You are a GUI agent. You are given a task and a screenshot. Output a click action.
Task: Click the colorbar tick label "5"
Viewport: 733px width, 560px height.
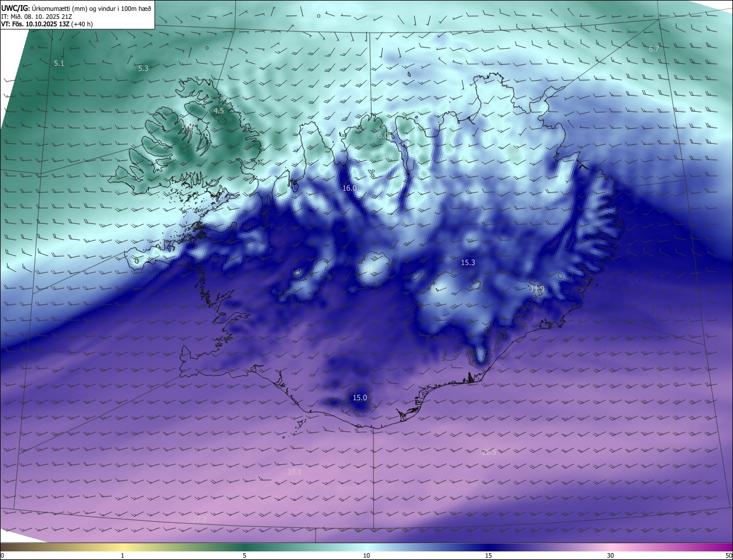pyautogui.click(x=245, y=555)
